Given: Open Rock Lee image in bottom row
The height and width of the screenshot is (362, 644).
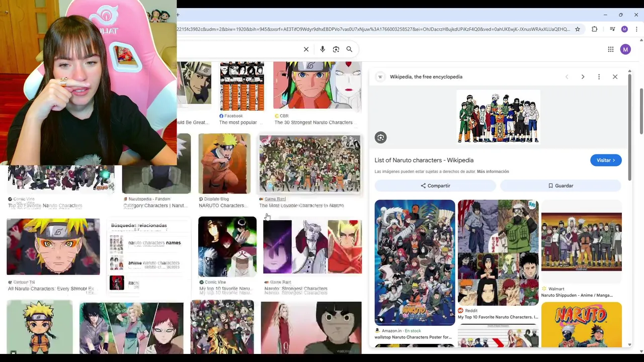Looking at the screenshot, I should pos(311,328).
